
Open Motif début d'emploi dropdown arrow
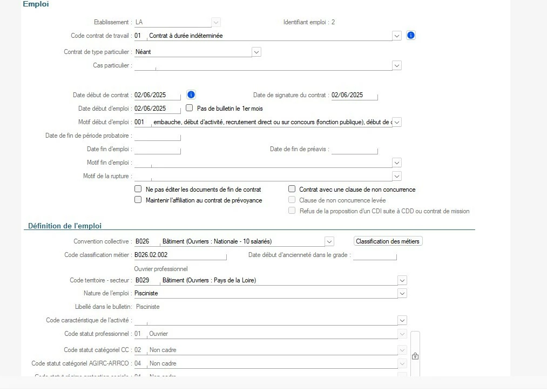coord(397,122)
